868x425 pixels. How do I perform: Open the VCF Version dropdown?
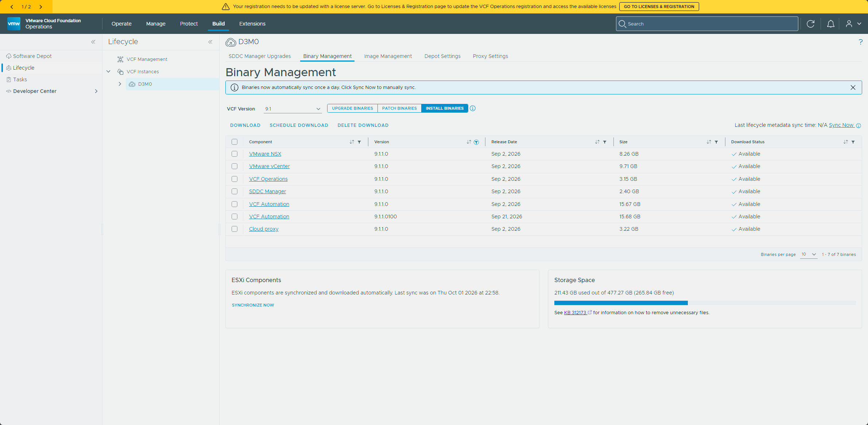point(292,109)
